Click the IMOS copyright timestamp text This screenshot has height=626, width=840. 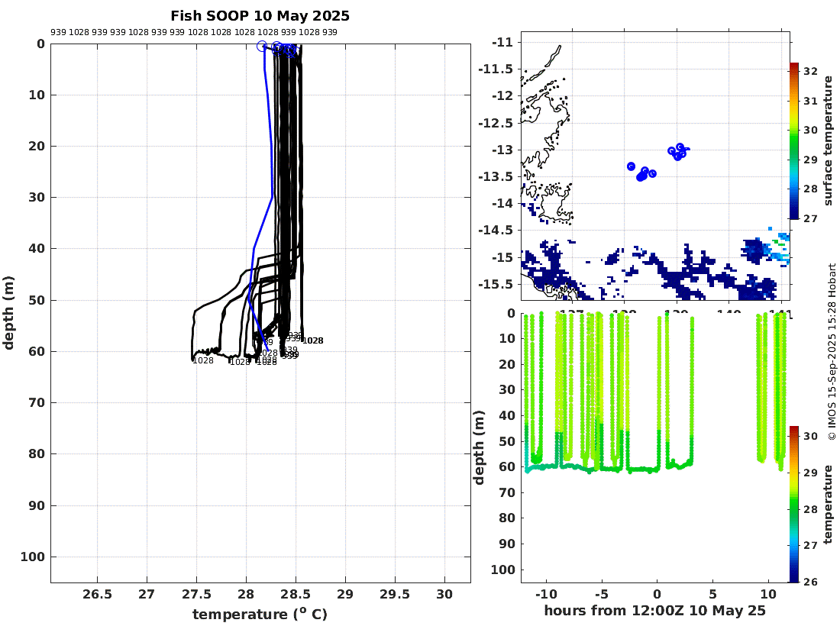[x=832, y=352]
